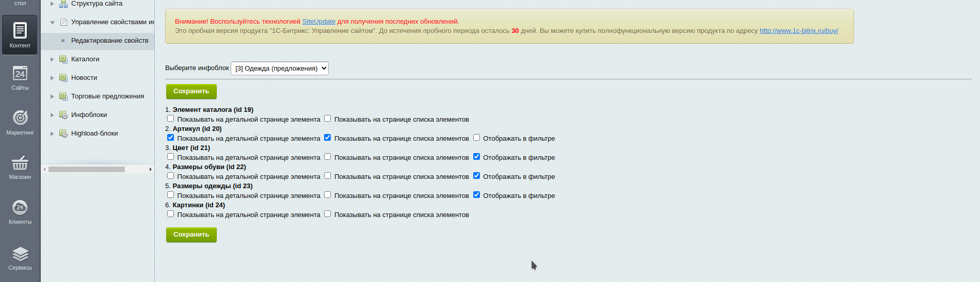This screenshot has width=980, height=282.
Task: Click the Элемент каталога (id 19) heading
Action: click(213, 110)
